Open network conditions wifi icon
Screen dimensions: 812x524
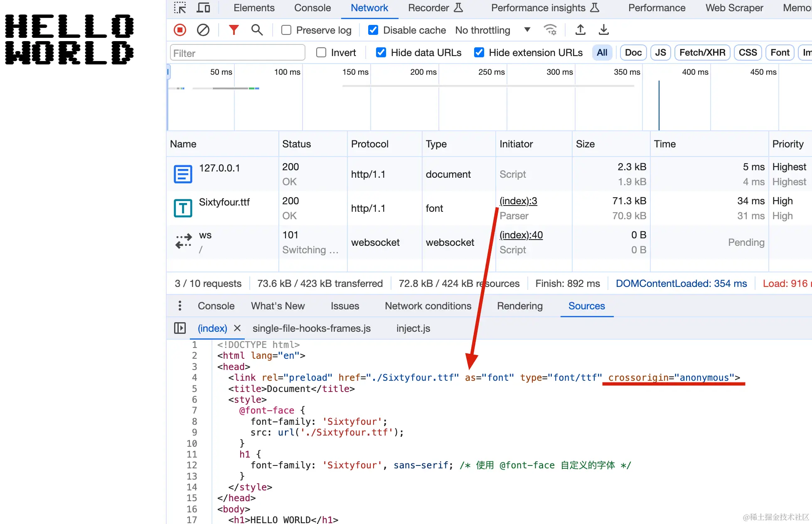[550, 30]
